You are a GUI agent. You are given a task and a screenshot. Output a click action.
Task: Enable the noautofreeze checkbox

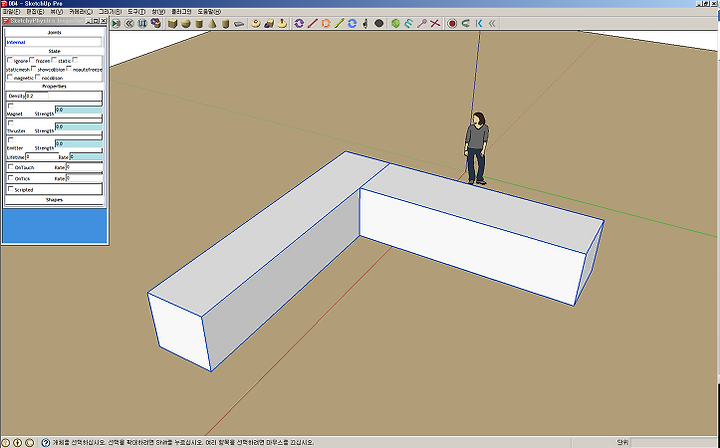pyautogui.click(x=68, y=68)
